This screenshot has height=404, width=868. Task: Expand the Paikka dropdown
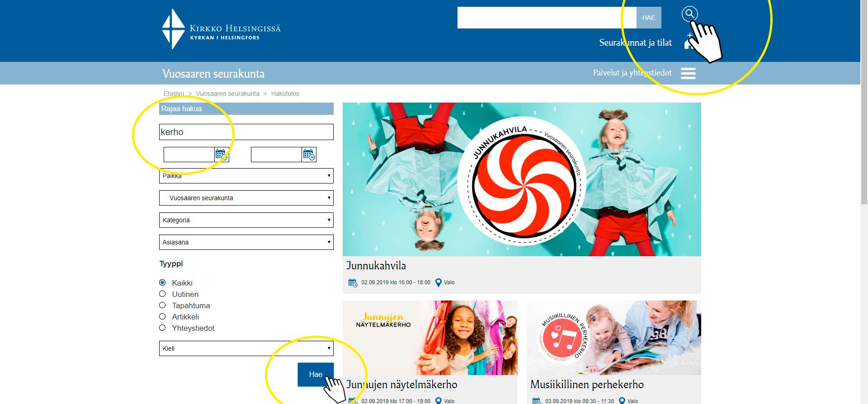tap(246, 176)
